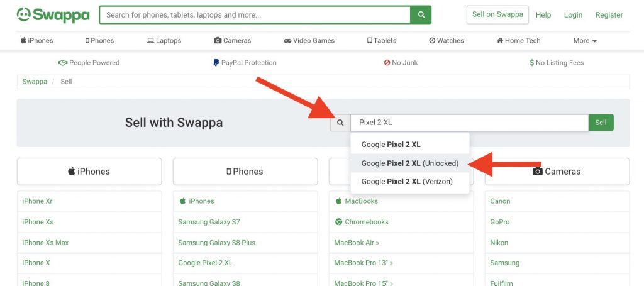Open the GoPro link
The image size is (644, 286).
pos(500,222)
